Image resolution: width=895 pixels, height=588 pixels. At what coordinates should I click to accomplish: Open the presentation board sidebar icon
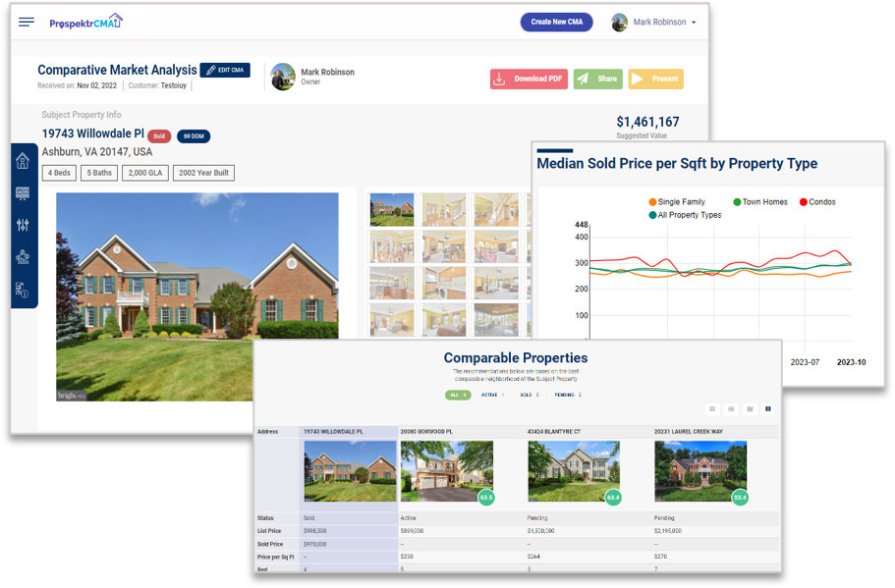pos(23,193)
